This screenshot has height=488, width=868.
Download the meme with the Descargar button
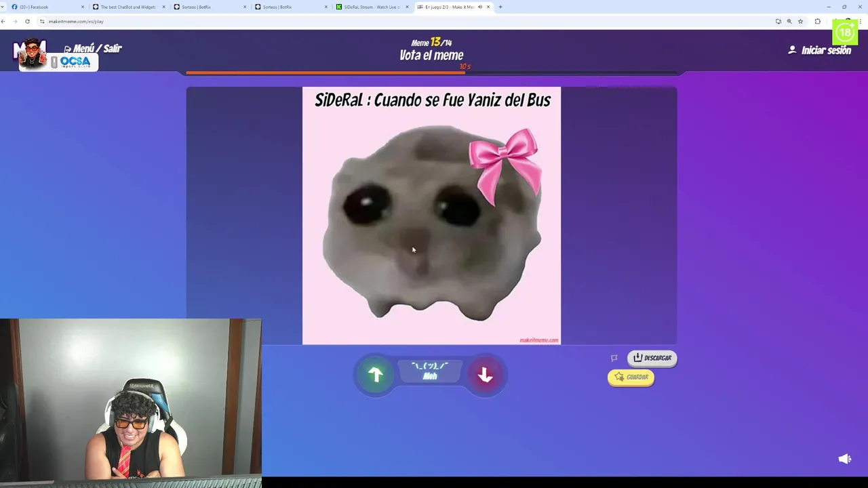pyautogui.click(x=652, y=358)
